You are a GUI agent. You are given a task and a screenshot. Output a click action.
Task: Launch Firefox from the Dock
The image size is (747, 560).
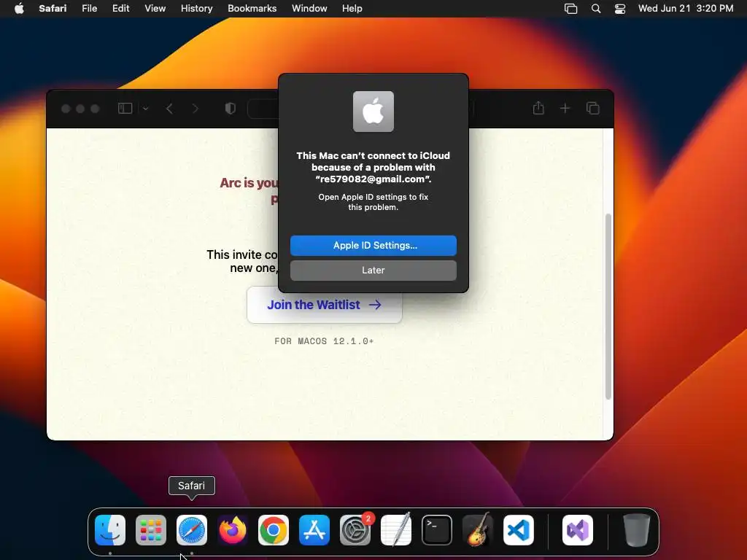click(x=233, y=530)
